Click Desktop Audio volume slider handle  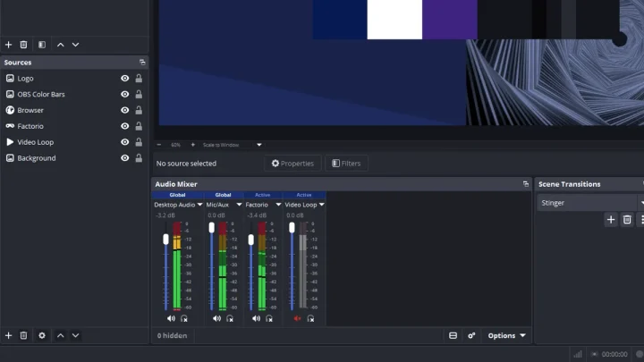165,240
